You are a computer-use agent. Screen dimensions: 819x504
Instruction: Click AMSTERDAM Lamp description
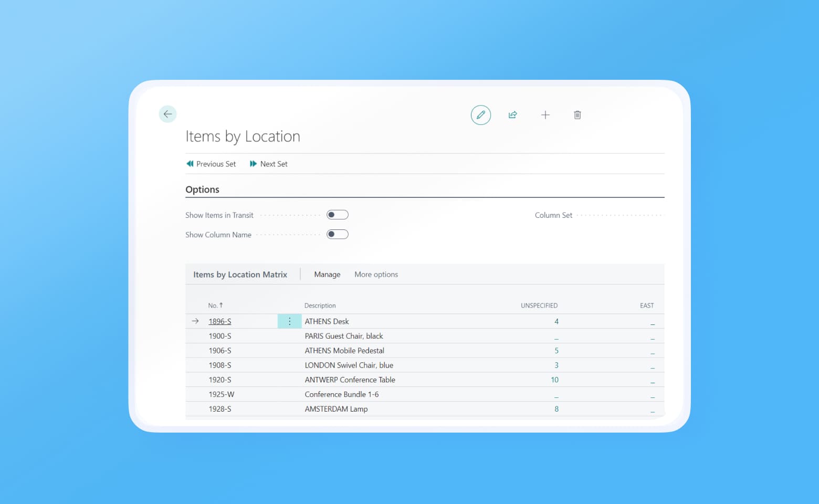click(x=336, y=409)
